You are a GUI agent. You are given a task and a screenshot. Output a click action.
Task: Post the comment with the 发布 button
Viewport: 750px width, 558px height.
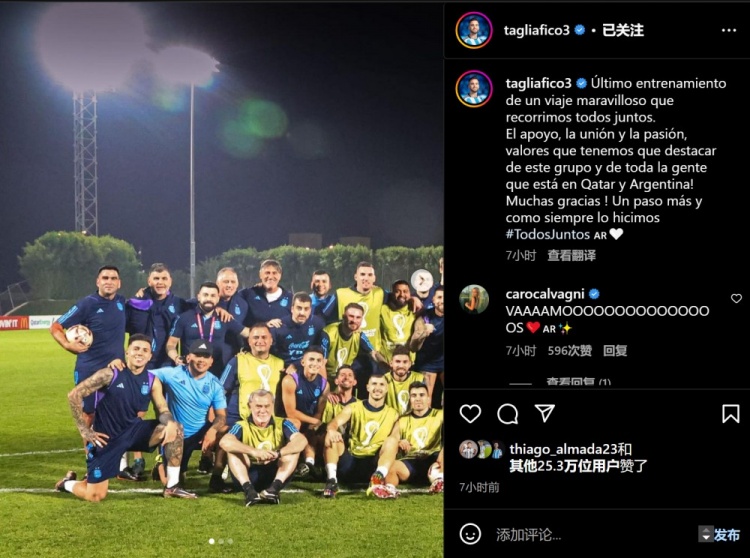click(727, 534)
